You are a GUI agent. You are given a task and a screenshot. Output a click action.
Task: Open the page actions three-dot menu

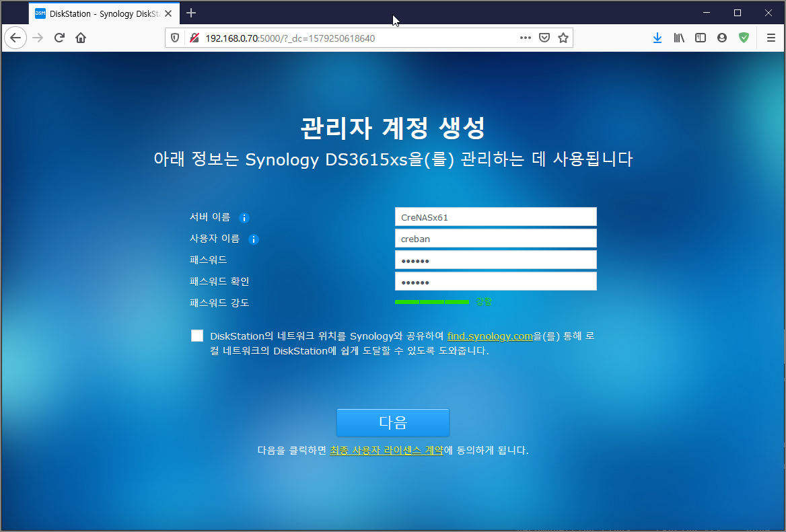pyautogui.click(x=526, y=38)
